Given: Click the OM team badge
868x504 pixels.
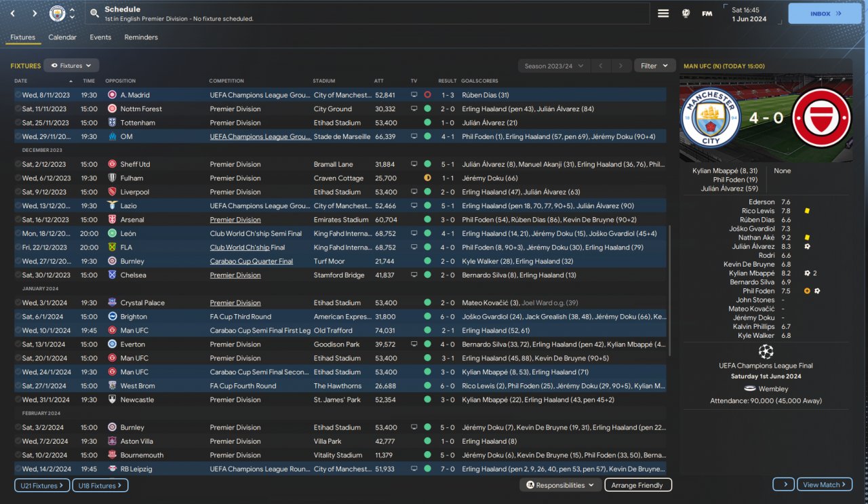Looking at the screenshot, I should pos(112,136).
